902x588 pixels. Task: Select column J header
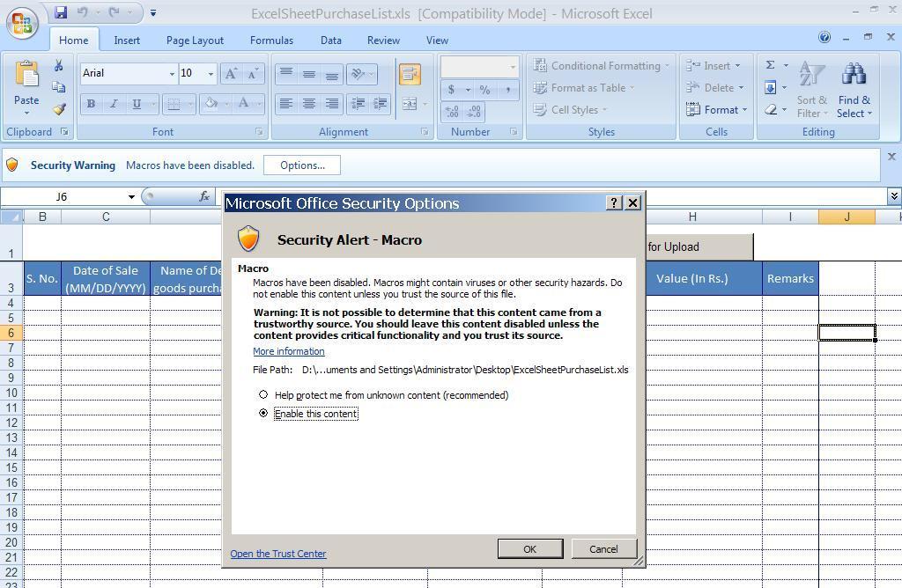[847, 217]
